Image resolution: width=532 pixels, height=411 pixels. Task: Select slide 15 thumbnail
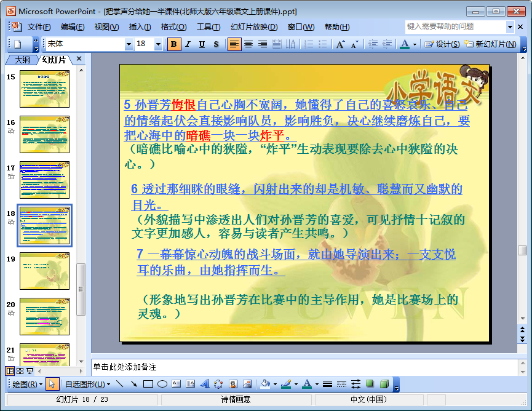click(44, 89)
